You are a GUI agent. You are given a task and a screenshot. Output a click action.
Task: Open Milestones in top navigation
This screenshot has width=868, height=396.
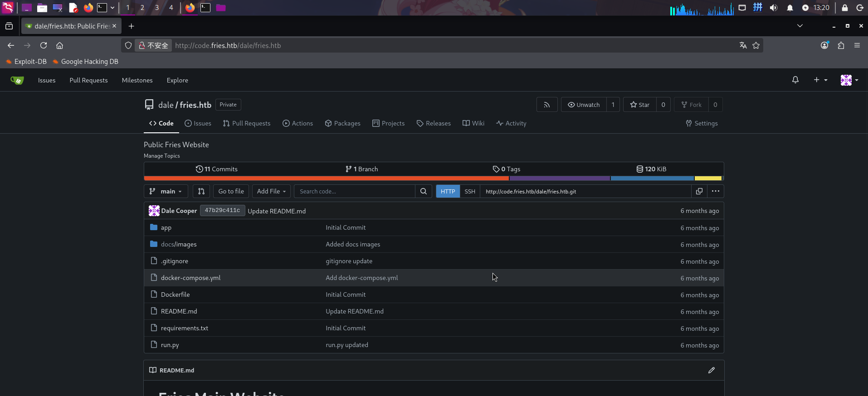pos(137,80)
